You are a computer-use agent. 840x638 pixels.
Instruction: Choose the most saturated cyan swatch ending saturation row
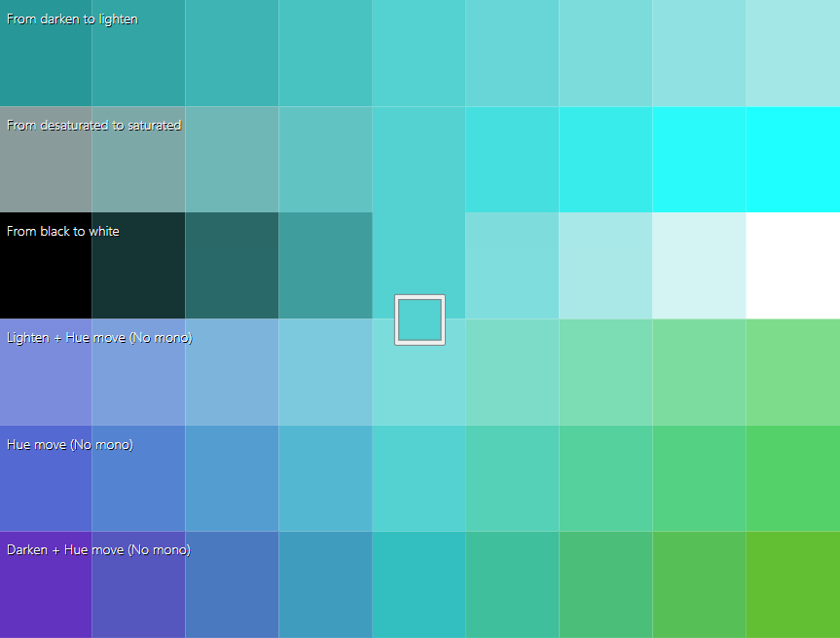793,159
